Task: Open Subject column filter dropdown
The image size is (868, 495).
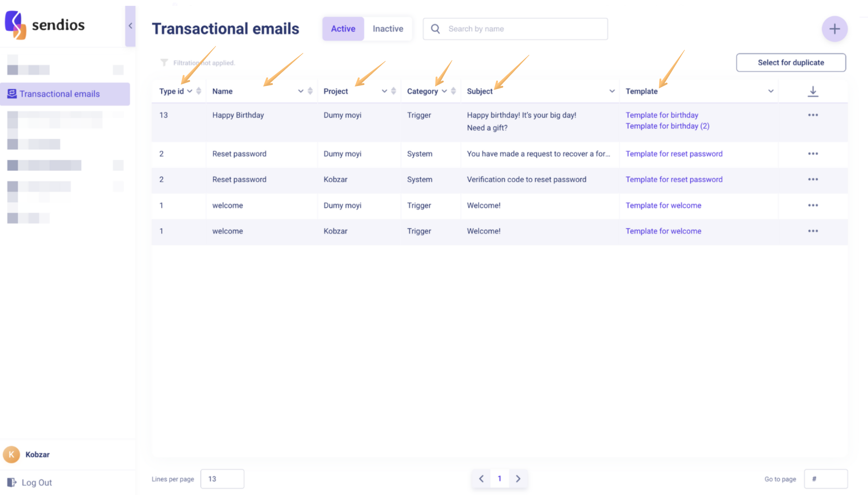Action: click(612, 91)
